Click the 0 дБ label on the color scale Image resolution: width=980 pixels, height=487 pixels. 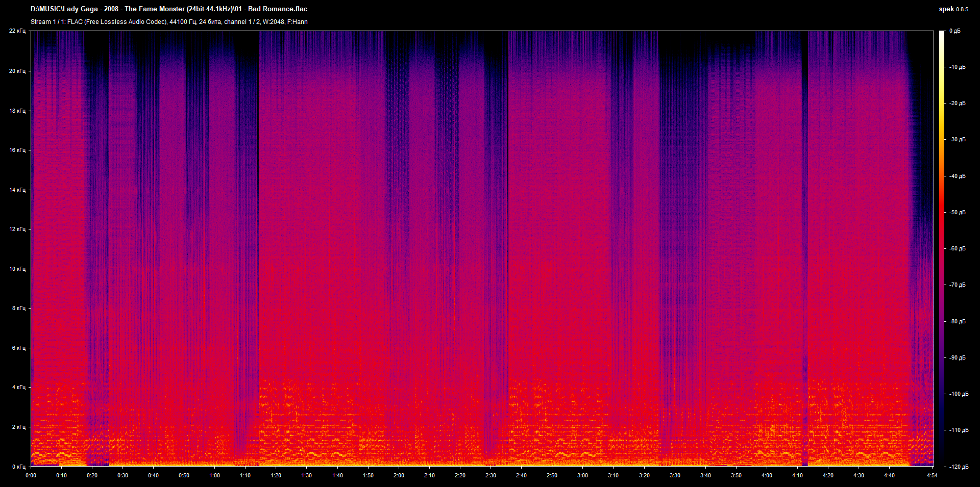coord(954,31)
